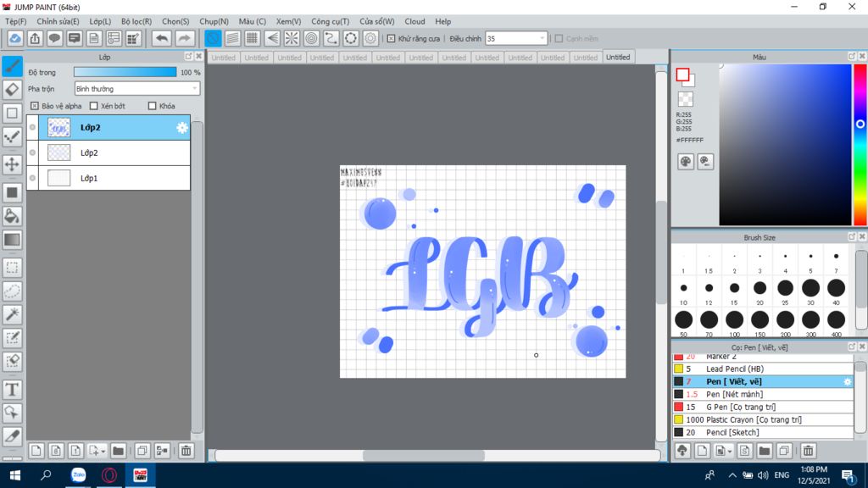Select brush size 25 preset
Screen dimensions: 868x488
[785, 288]
